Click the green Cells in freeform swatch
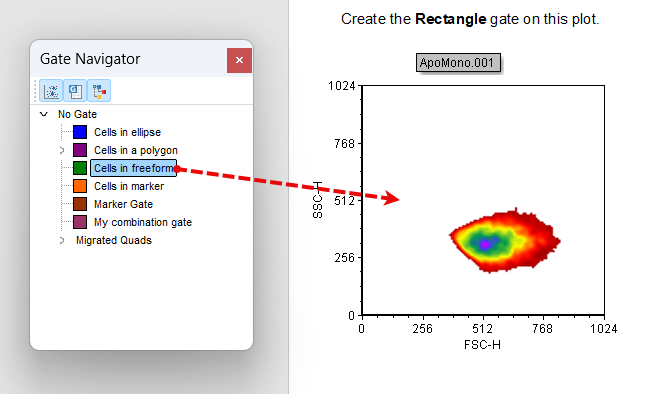The image size is (647, 394). (x=80, y=168)
